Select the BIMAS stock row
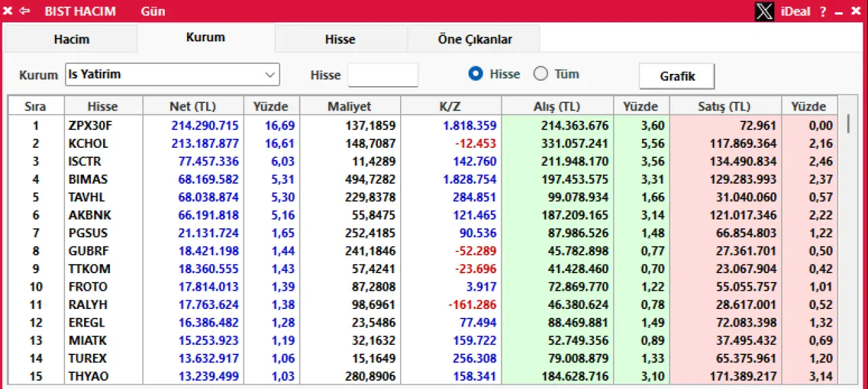Image resolution: width=868 pixels, height=389 pixels. pyautogui.click(x=422, y=180)
